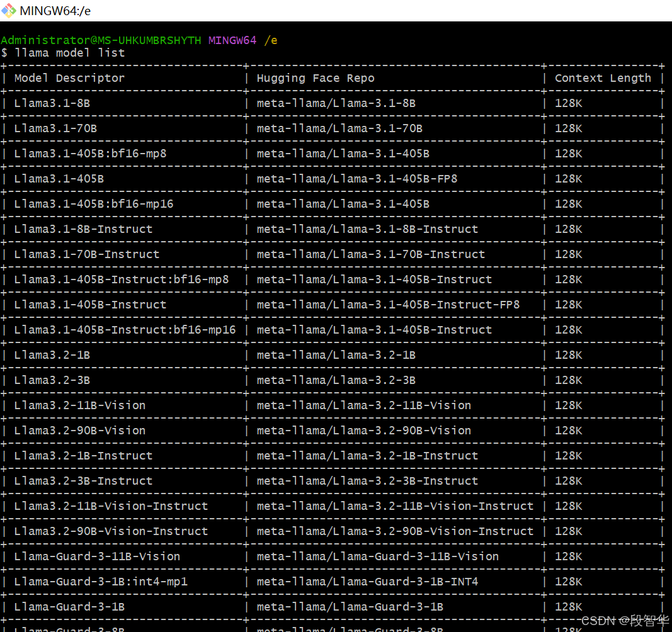Viewport: 672px width, 632px height.
Task: Select the Llama3.2-11B-Vision-Instruct descriptor cell
Action: coord(111,506)
